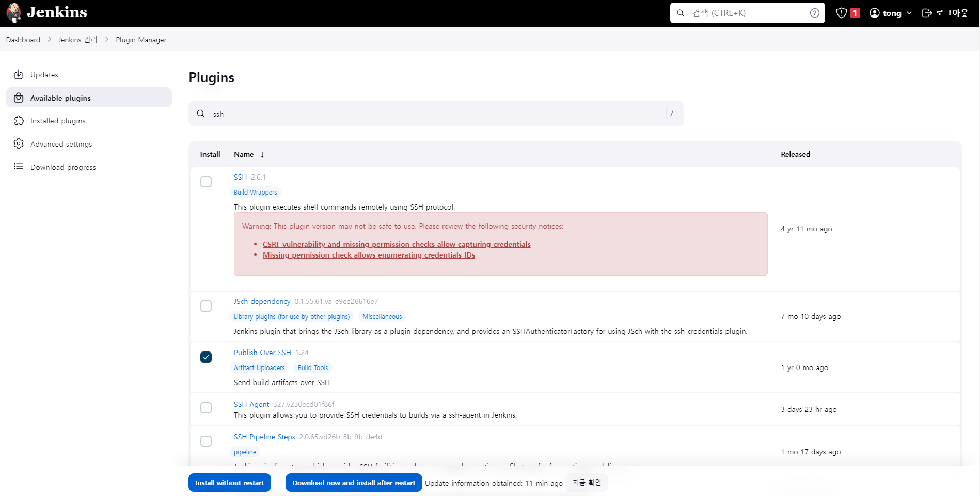
Task: Open the JSch dependency plugin link
Action: tap(262, 301)
